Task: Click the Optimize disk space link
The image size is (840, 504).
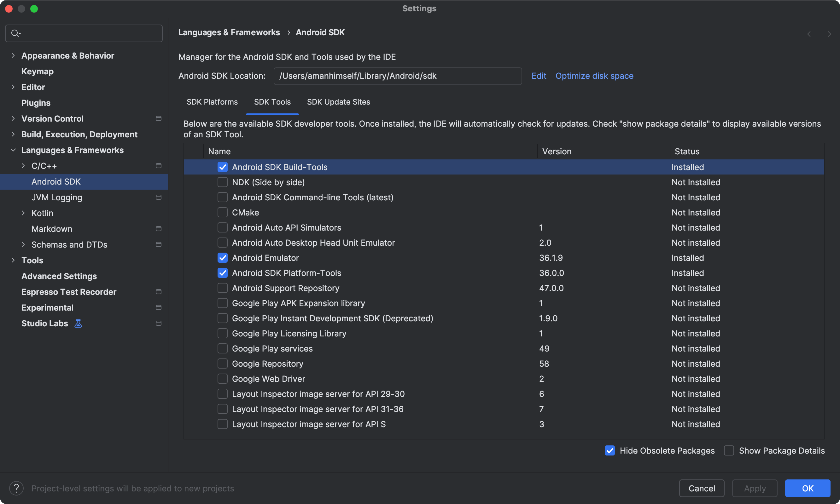Action: [594, 76]
